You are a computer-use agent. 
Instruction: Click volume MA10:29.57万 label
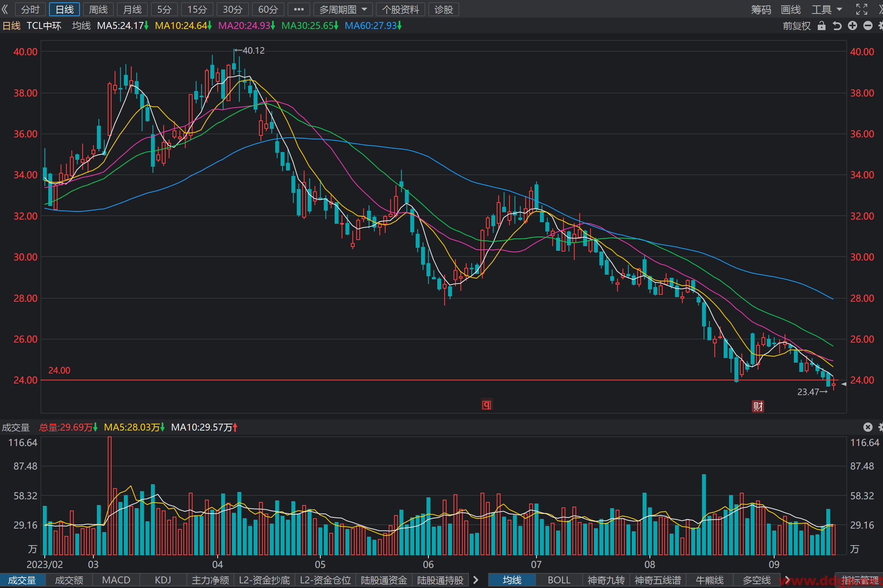point(204,427)
